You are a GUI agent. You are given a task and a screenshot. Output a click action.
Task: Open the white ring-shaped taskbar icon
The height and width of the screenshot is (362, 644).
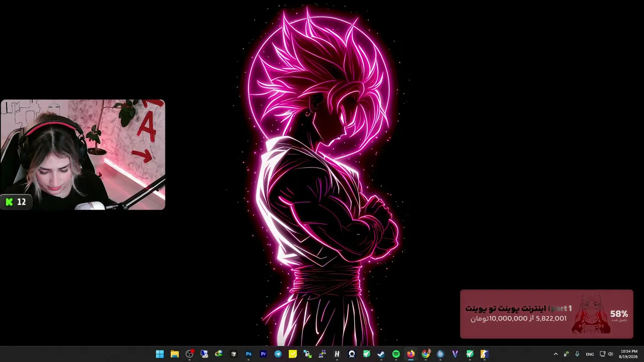pyautogui.click(x=352, y=354)
